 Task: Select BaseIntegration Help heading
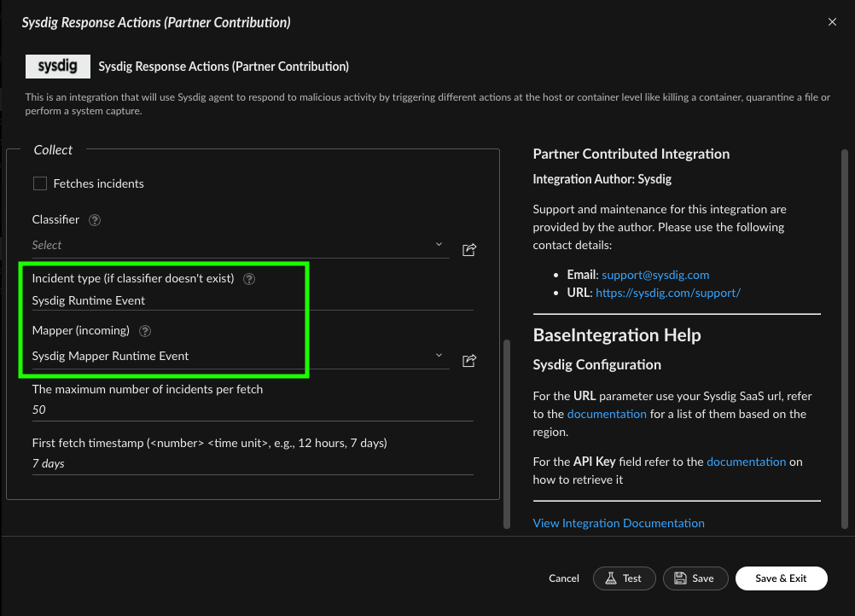[x=617, y=335]
